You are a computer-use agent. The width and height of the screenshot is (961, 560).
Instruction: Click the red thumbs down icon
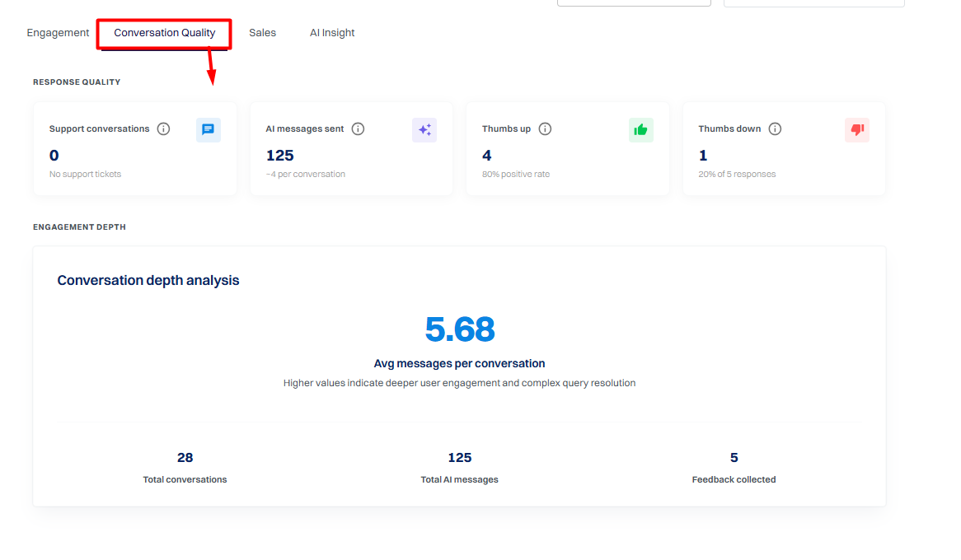tap(857, 130)
